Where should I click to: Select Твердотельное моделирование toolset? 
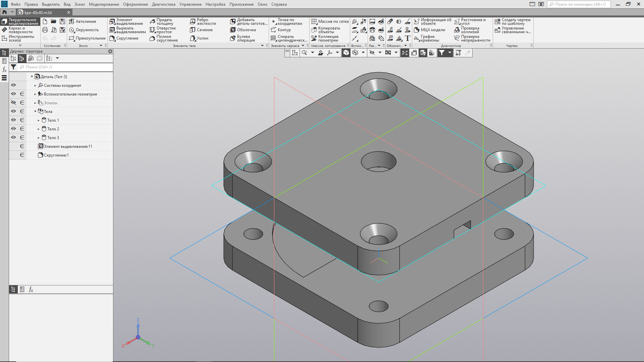(x=20, y=21)
